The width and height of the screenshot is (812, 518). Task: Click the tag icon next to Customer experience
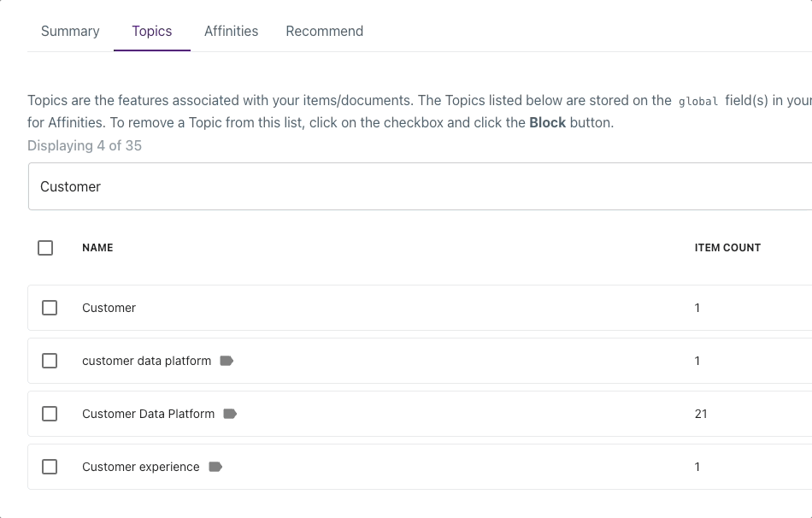point(215,467)
